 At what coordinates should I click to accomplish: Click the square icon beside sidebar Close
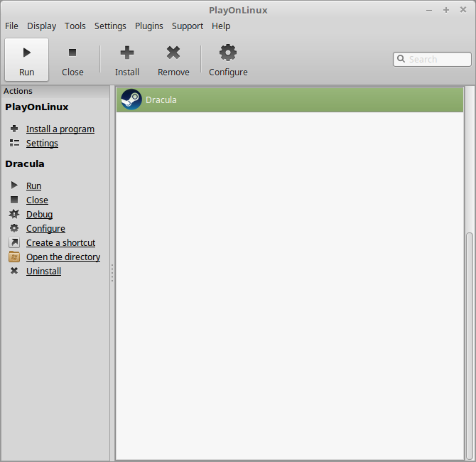click(x=14, y=200)
